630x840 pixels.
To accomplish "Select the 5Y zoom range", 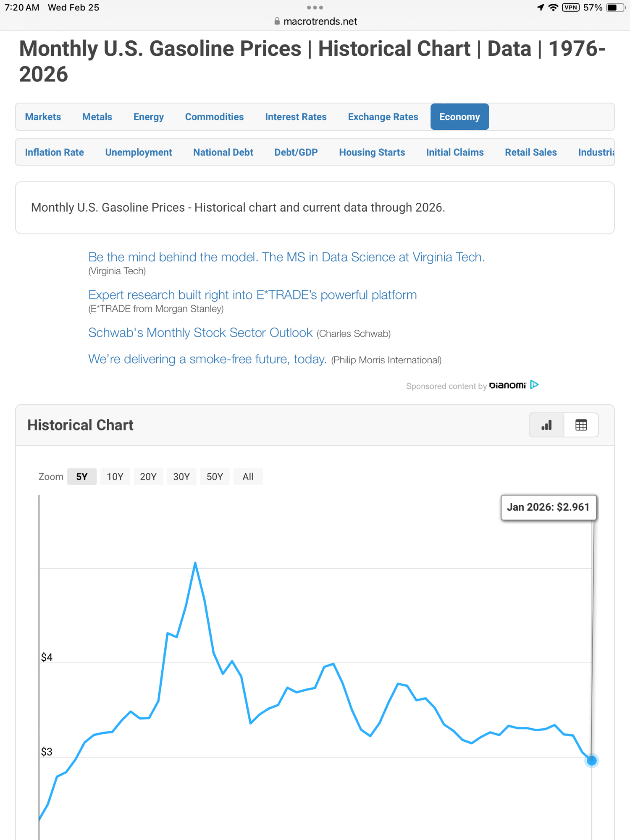I will pyautogui.click(x=82, y=477).
